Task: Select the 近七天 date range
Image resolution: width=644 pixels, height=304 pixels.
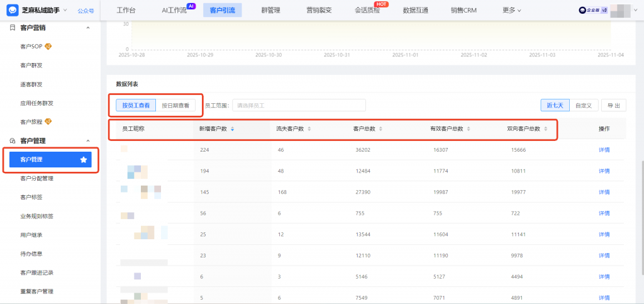Action: click(x=555, y=105)
